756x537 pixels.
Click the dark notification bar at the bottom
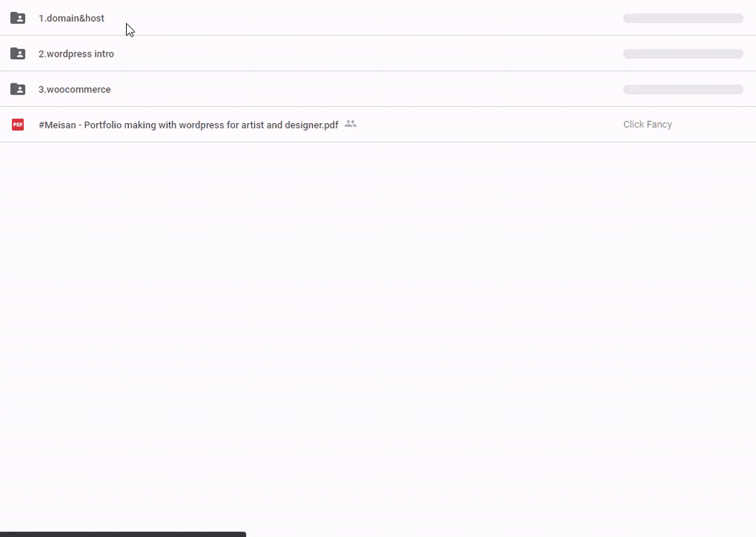pyautogui.click(x=123, y=534)
